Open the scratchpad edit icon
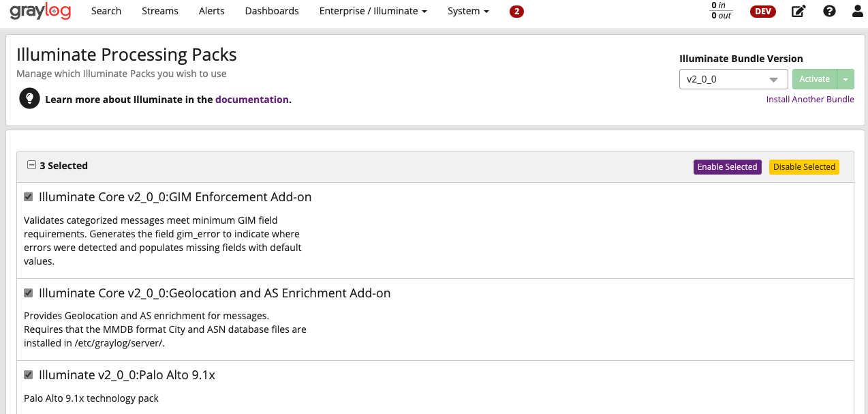The height and width of the screenshot is (414, 868). coord(799,11)
